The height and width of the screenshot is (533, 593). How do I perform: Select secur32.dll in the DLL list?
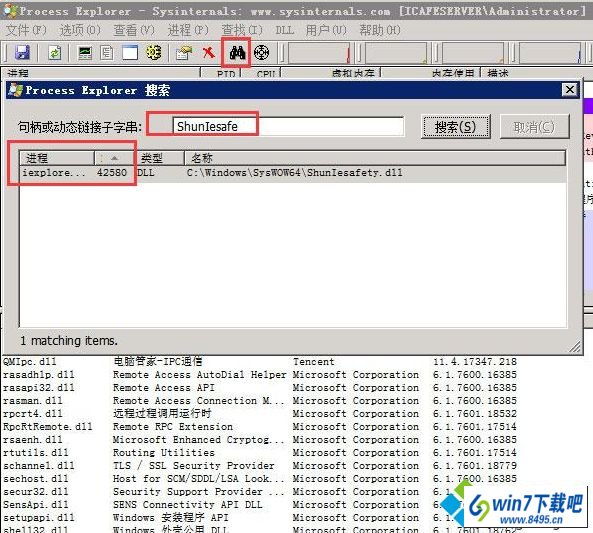(36, 492)
